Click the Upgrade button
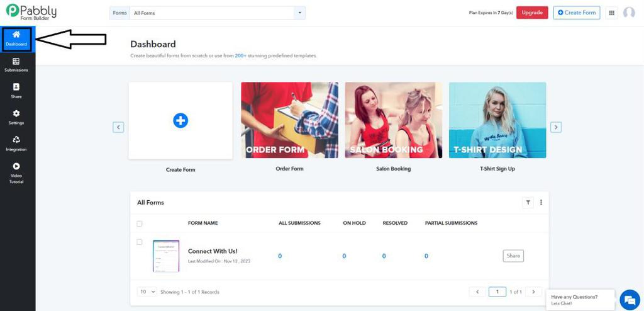The height and width of the screenshot is (311, 644). pos(532,13)
